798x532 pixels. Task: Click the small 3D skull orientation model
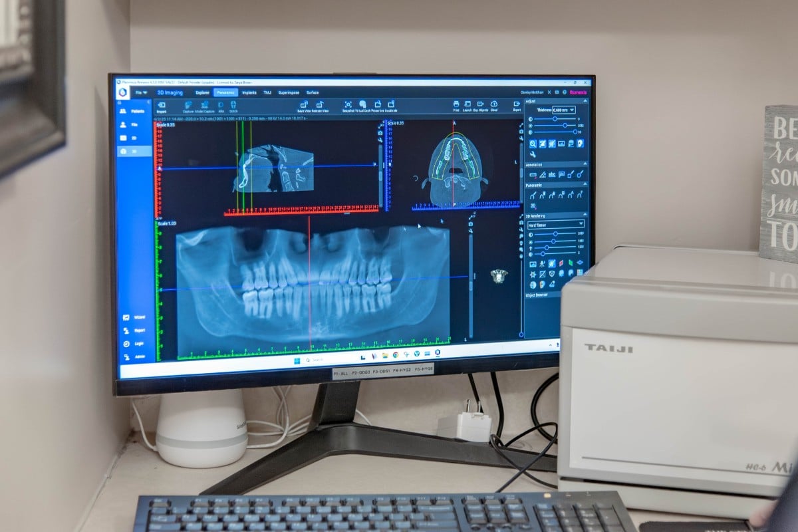499,276
